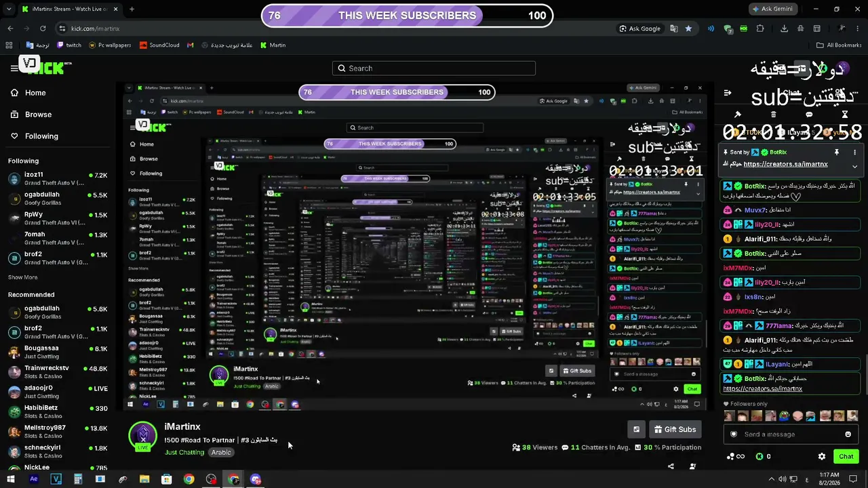Unpin the pinned chat message
Viewport: 868px width, 488px height.
(837, 152)
